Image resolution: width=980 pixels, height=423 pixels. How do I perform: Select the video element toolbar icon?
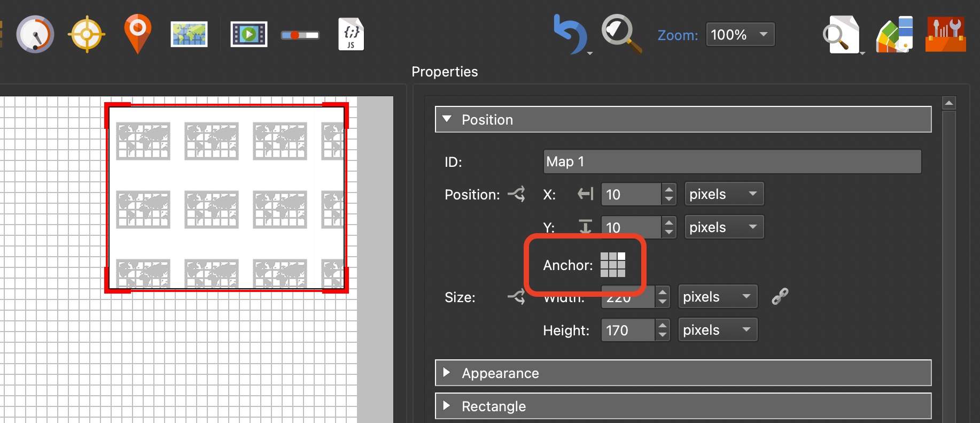pyautogui.click(x=248, y=35)
